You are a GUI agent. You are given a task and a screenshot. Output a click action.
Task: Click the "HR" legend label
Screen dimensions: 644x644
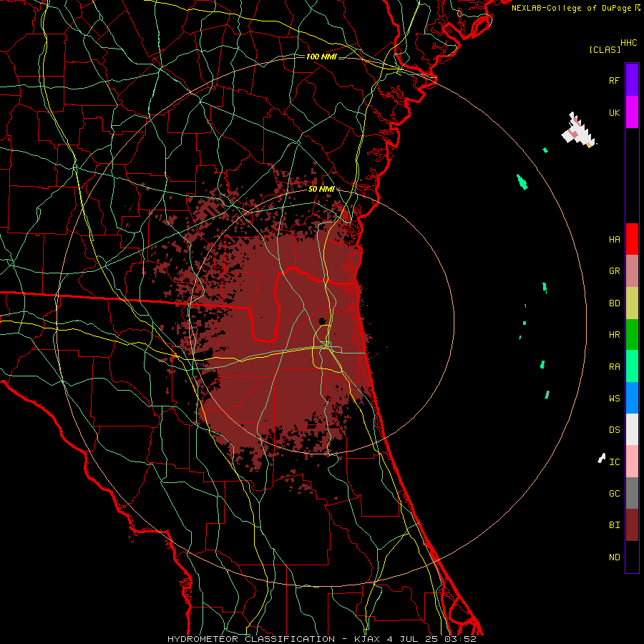(614, 335)
